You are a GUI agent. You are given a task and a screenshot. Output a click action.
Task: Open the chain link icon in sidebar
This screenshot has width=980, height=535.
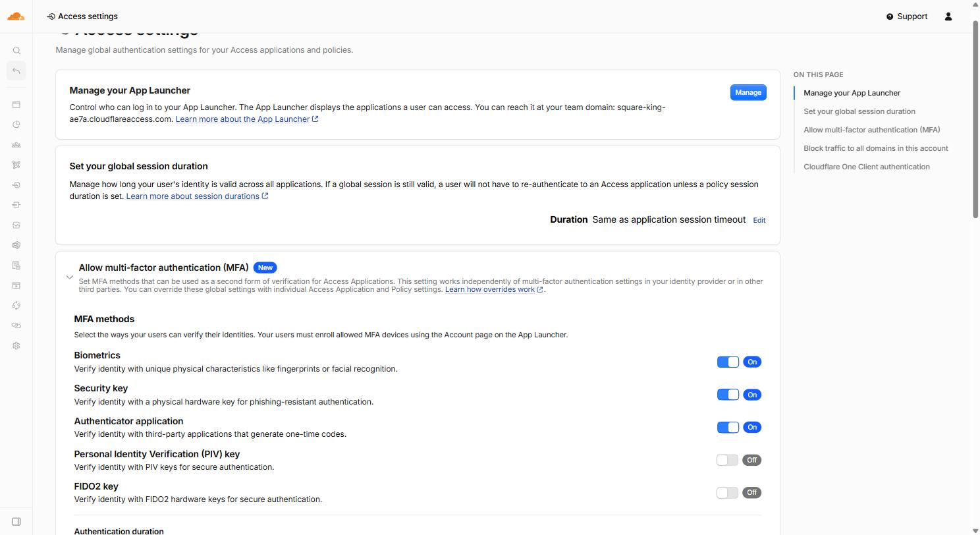pos(16,325)
